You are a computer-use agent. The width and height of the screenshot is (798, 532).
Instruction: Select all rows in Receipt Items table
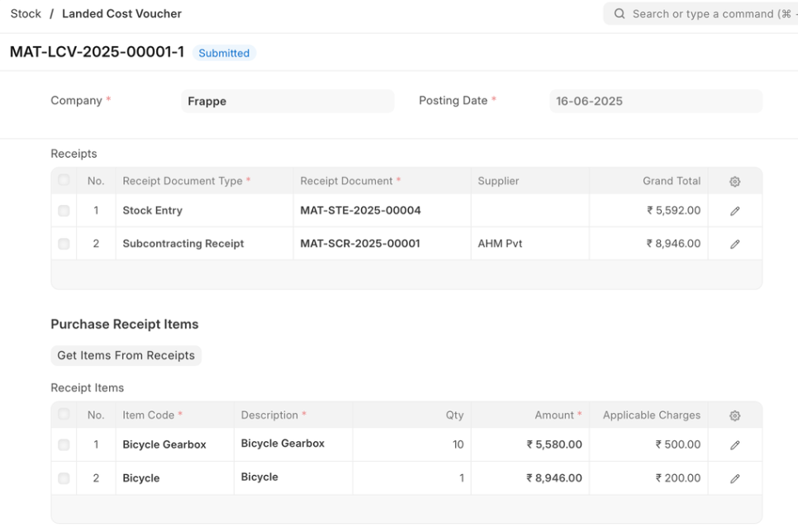[64, 414]
